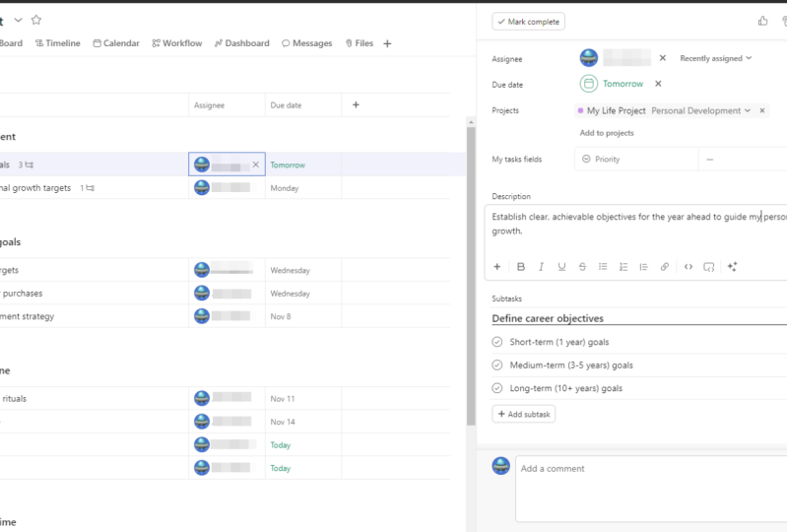
Task: Add a new view tab with plus
Action: pyautogui.click(x=387, y=43)
